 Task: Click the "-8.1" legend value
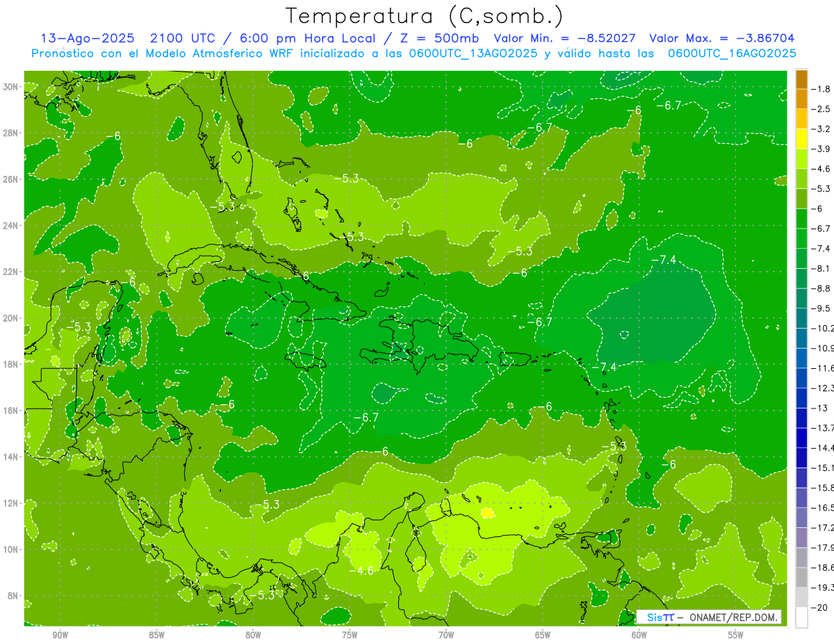(x=821, y=268)
